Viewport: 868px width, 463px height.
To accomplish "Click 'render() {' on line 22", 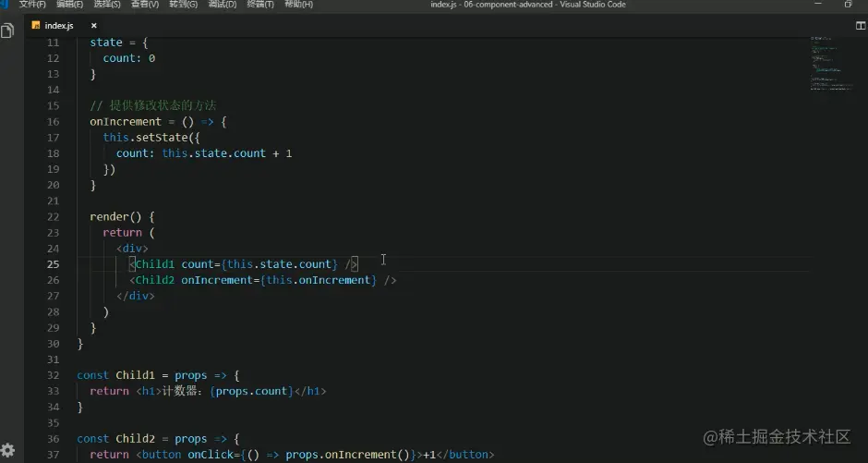I will pos(122,217).
